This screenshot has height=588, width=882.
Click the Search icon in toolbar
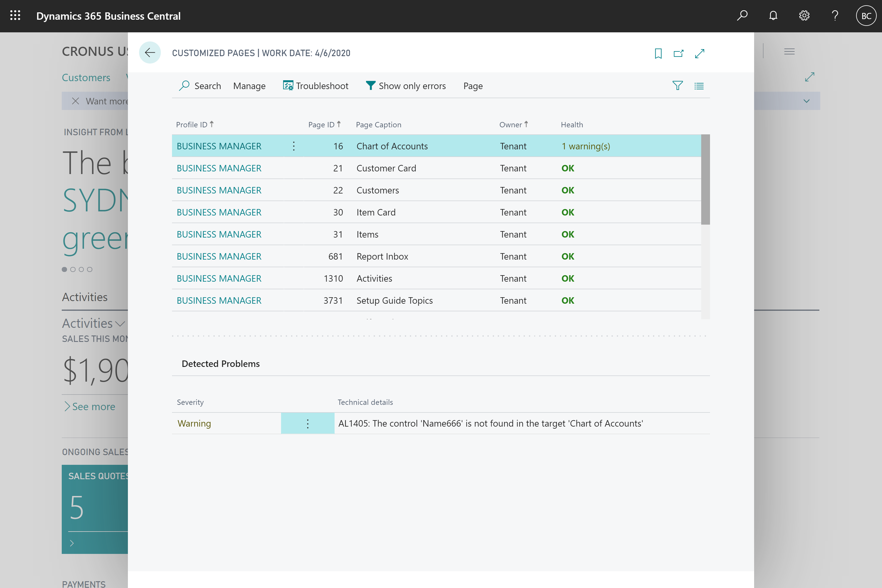pos(186,85)
